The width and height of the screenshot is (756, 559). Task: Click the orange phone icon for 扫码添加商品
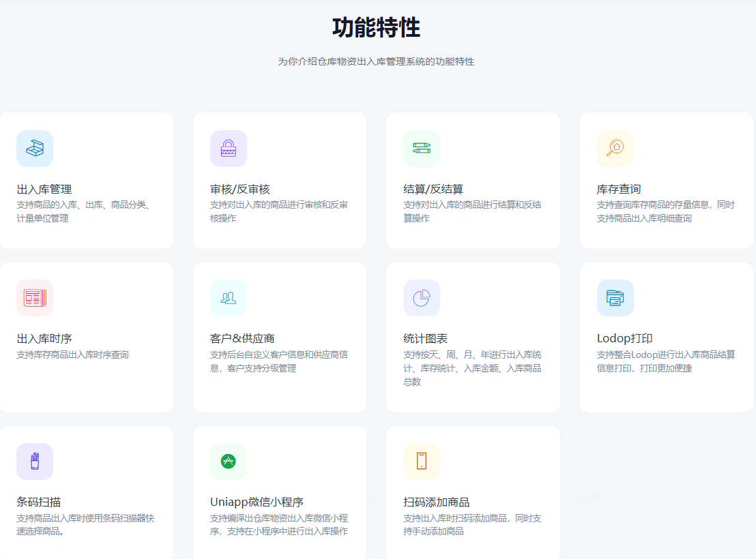[422, 462]
